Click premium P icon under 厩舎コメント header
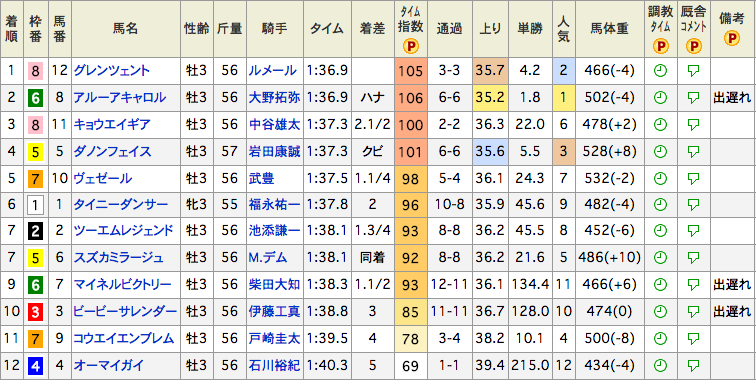Screen dimensions: 756x380 pyautogui.click(x=693, y=46)
